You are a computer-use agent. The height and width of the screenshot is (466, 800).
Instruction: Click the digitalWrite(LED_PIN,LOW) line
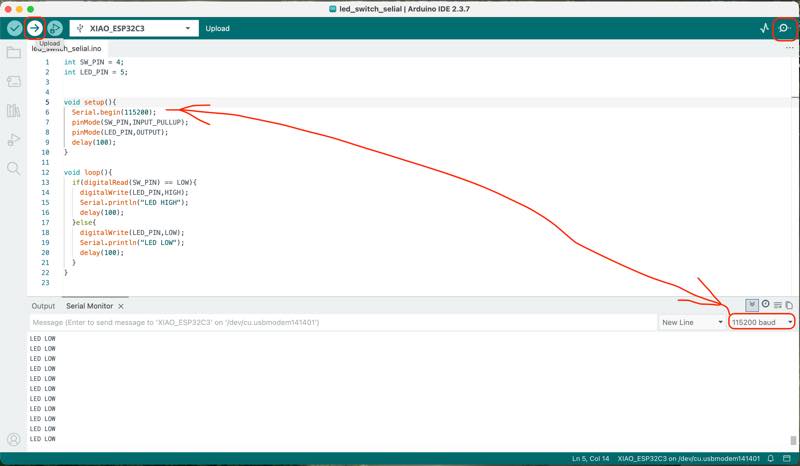tap(132, 232)
